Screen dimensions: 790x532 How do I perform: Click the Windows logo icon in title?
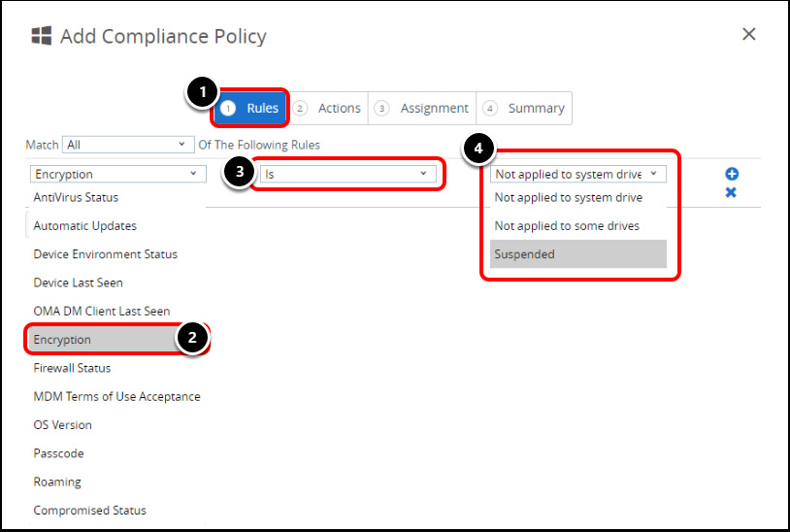(x=42, y=36)
